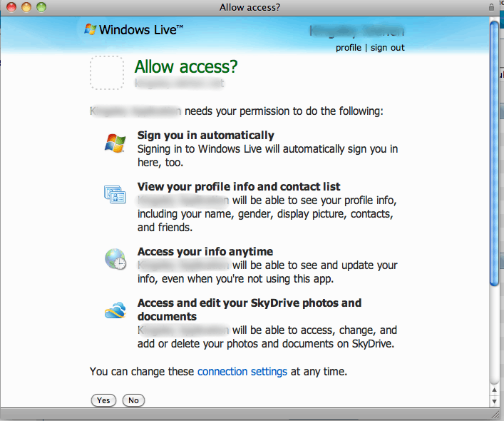The image size is (504, 421).
Task: Click the scroll down arrow
Action: (x=494, y=401)
